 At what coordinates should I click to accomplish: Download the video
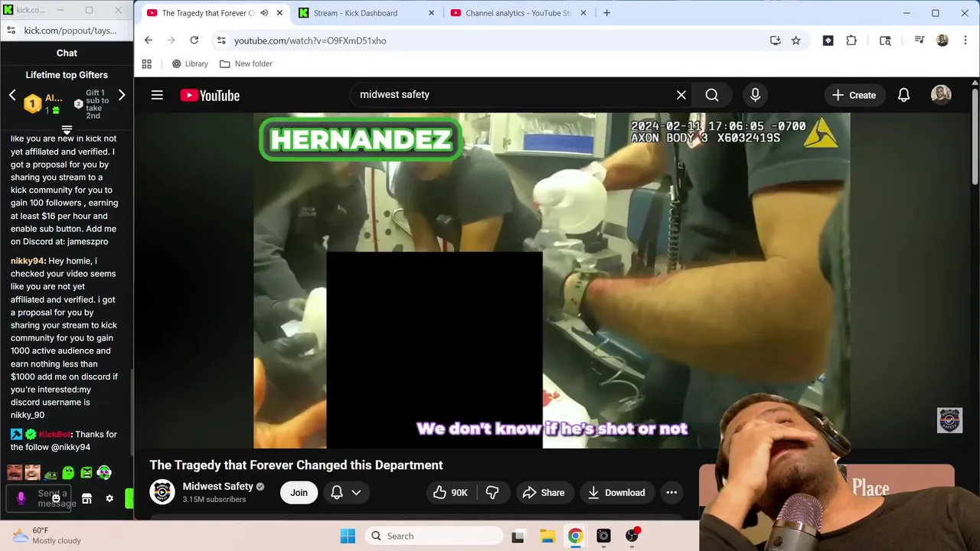(x=617, y=493)
